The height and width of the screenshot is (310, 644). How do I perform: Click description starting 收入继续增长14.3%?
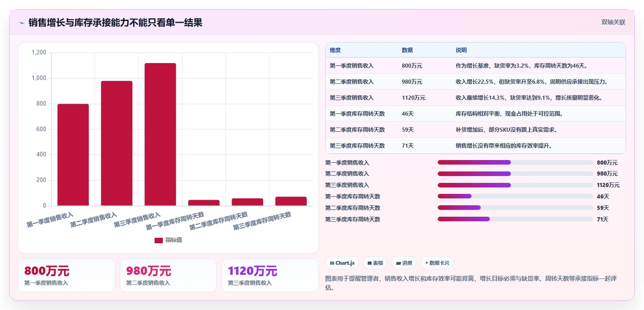pos(529,98)
